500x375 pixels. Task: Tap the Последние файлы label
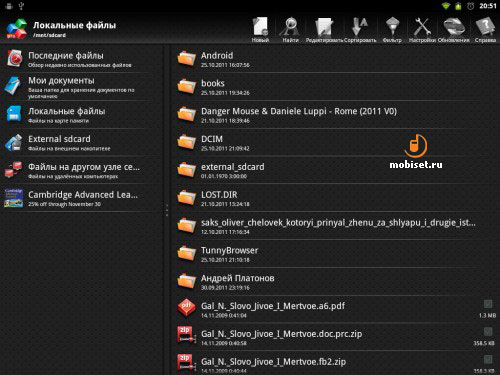[x=66, y=56]
